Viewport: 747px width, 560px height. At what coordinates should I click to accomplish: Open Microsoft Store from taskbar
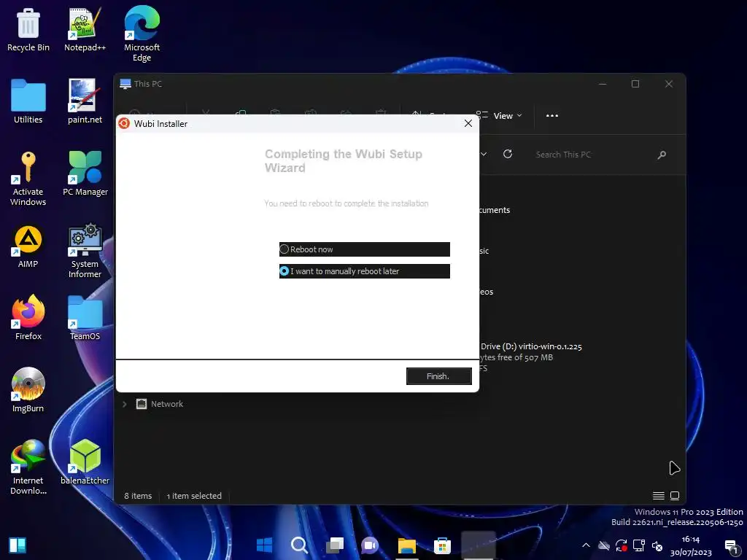coord(442,545)
